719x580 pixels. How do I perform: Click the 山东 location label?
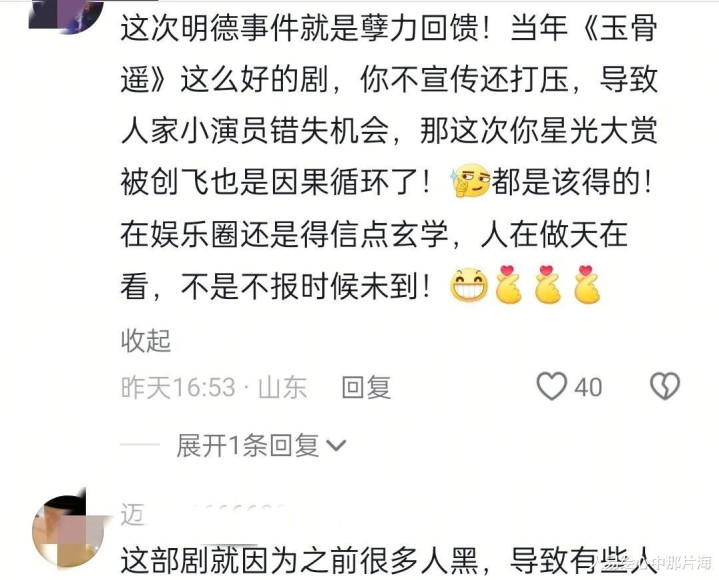[282, 387]
